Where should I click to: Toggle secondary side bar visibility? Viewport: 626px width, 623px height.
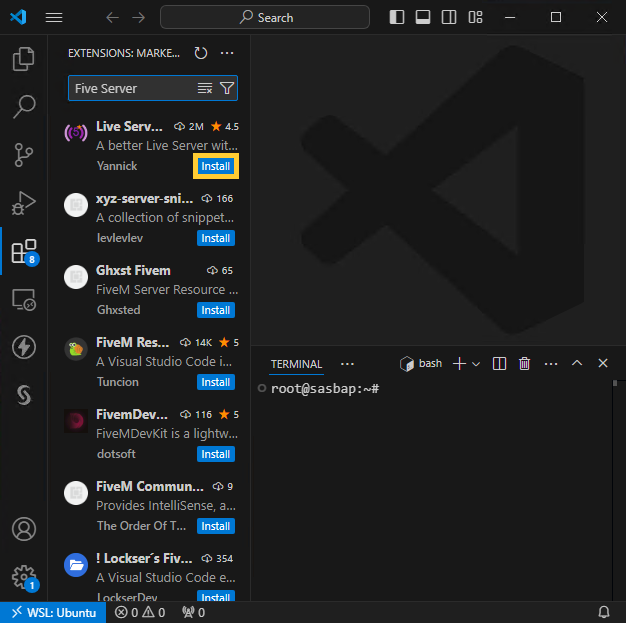449,17
